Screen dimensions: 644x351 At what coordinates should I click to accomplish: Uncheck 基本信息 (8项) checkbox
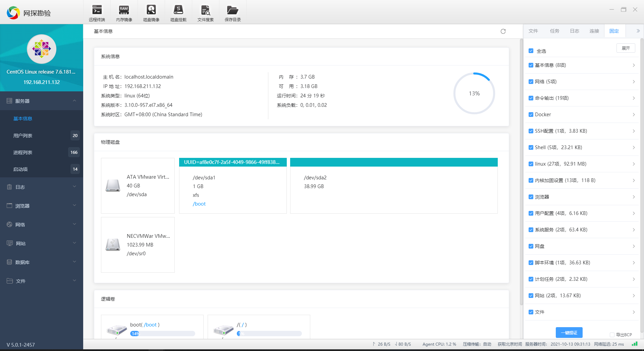531,65
